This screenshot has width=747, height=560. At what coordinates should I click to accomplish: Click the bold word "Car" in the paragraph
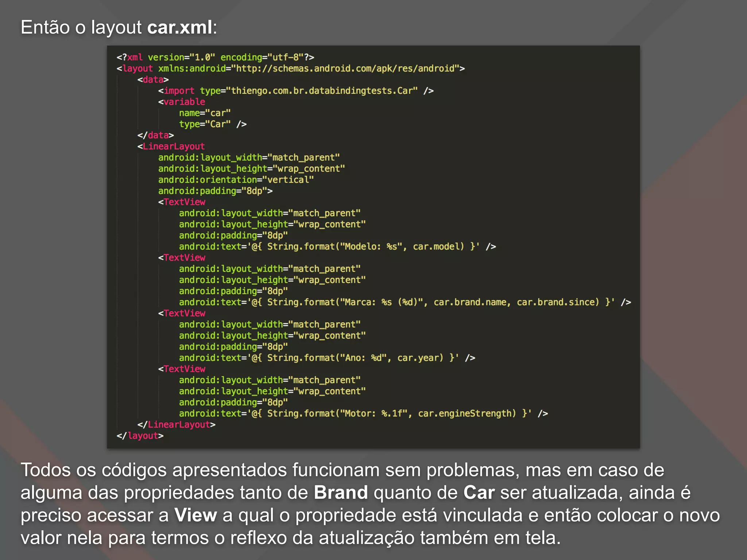coord(479,493)
